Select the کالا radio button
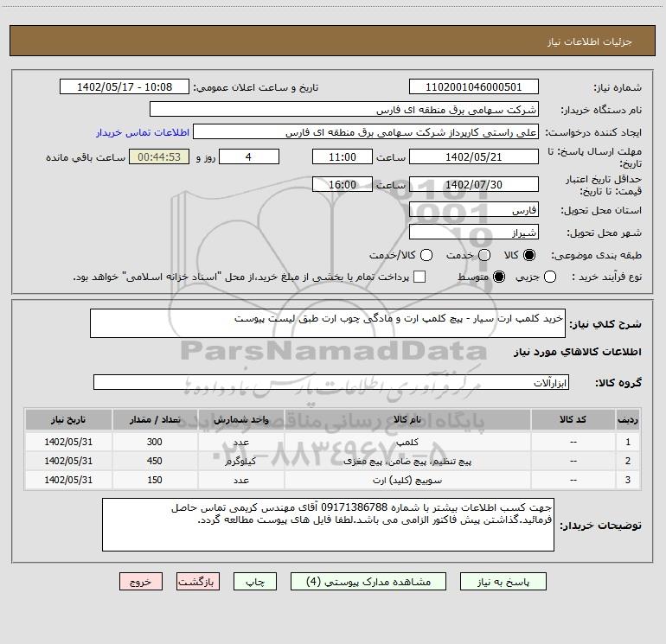This screenshot has width=666, height=644. [x=529, y=255]
